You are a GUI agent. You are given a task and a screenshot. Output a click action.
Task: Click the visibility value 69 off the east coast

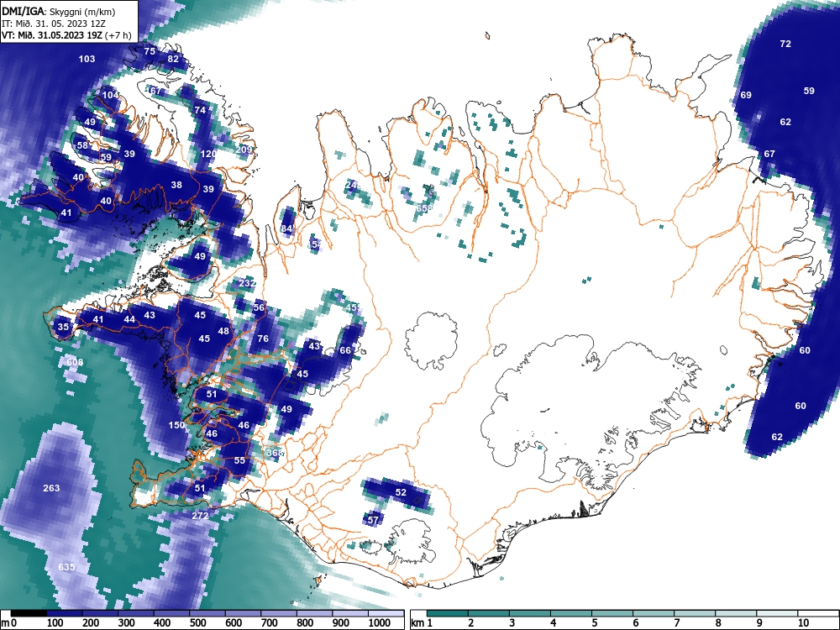(746, 96)
